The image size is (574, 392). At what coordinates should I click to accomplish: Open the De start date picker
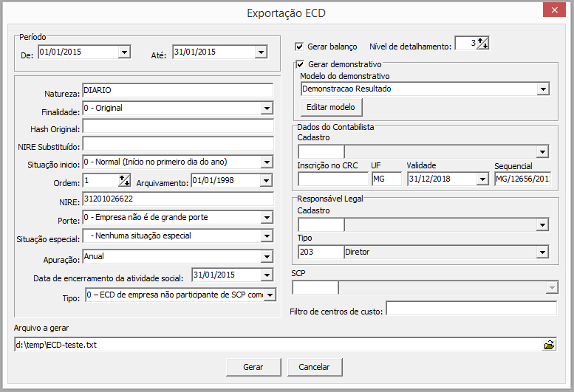124,52
